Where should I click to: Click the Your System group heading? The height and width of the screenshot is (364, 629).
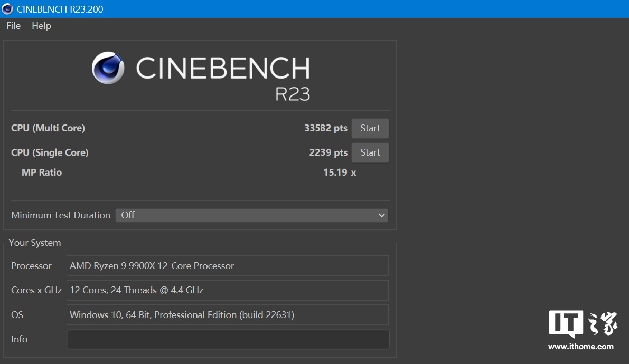point(35,243)
